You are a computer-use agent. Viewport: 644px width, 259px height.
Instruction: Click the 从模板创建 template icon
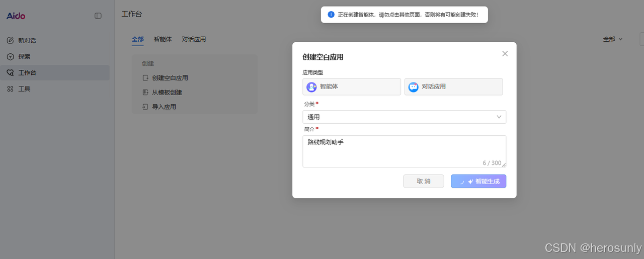point(145,93)
